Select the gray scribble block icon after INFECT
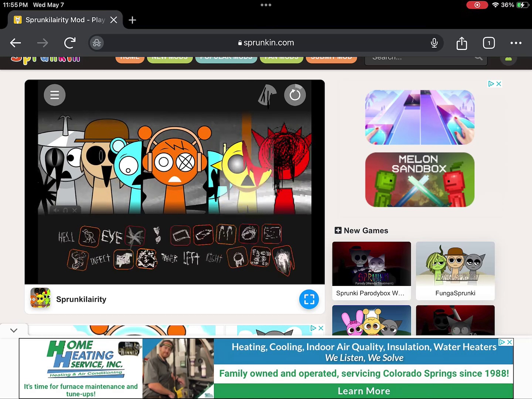 (123, 259)
